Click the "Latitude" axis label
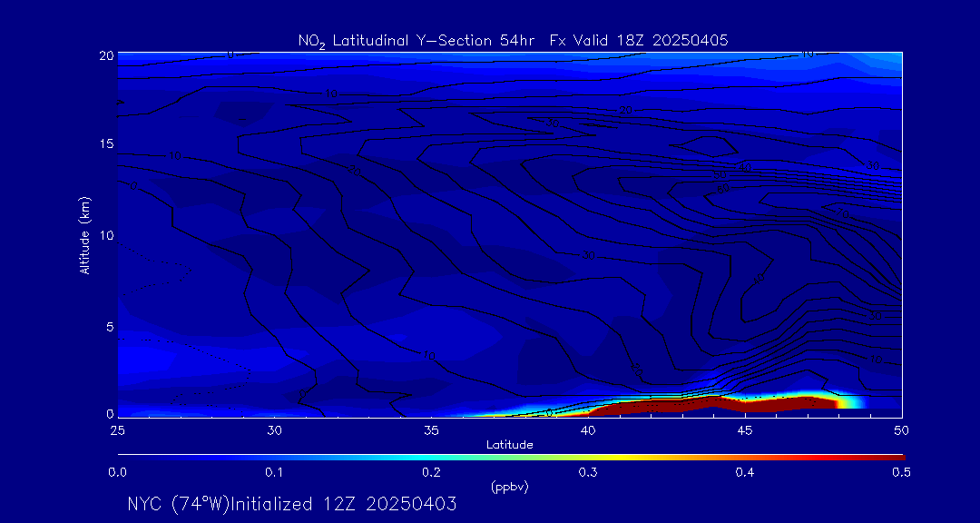The height and width of the screenshot is (523, 980). tap(510, 445)
